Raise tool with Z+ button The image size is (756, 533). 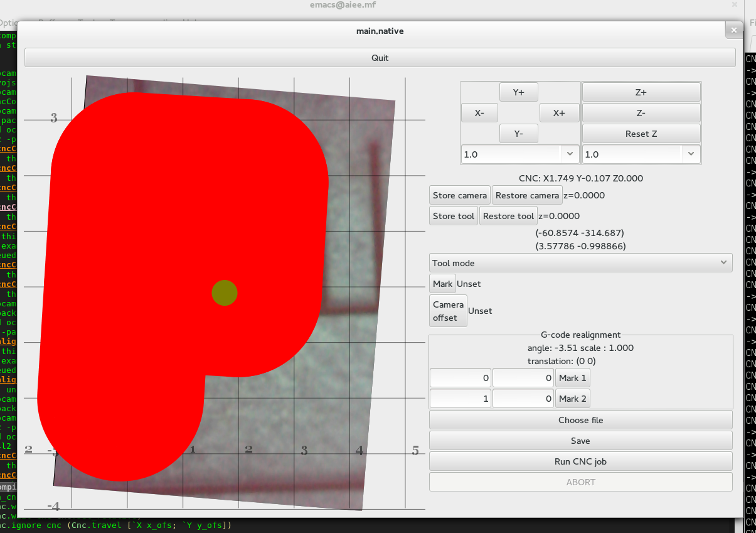641,92
